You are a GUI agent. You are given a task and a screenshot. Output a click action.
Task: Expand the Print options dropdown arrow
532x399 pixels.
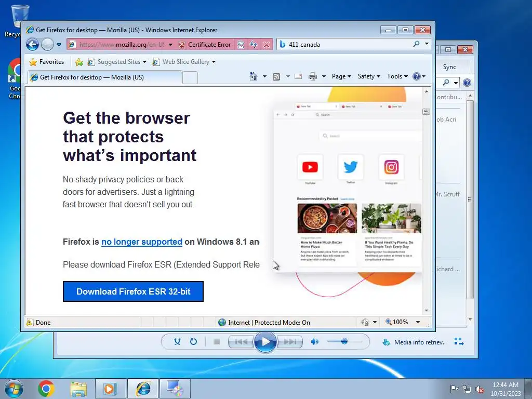tap(324, 76)
